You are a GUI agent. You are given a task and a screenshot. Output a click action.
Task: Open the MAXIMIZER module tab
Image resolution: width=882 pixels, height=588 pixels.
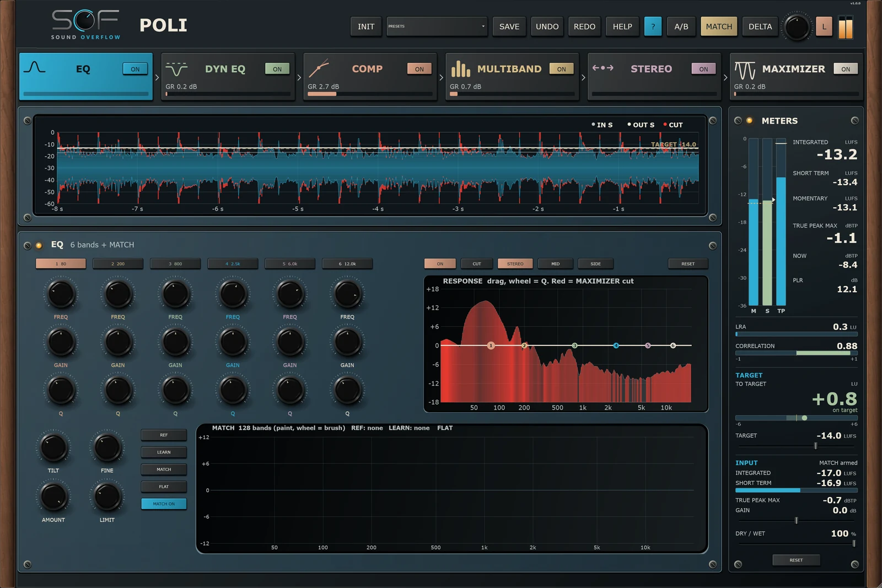coord(797,77)
